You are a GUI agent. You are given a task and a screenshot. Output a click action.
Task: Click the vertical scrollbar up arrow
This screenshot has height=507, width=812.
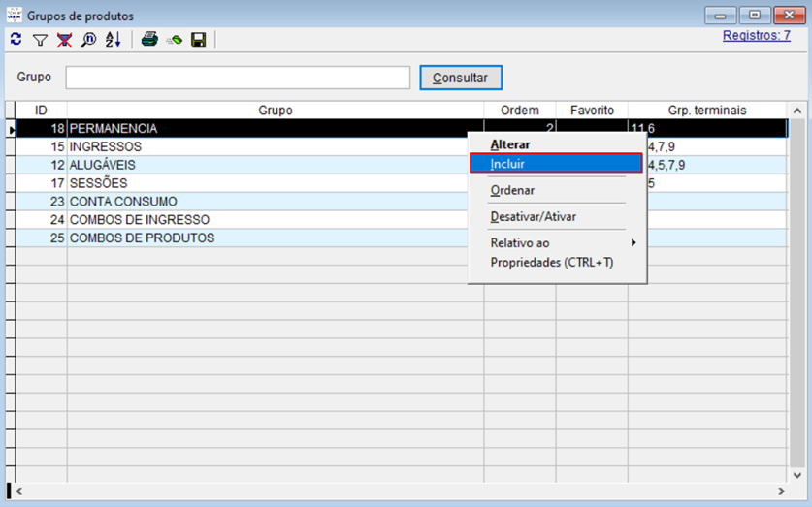(797, 111)
